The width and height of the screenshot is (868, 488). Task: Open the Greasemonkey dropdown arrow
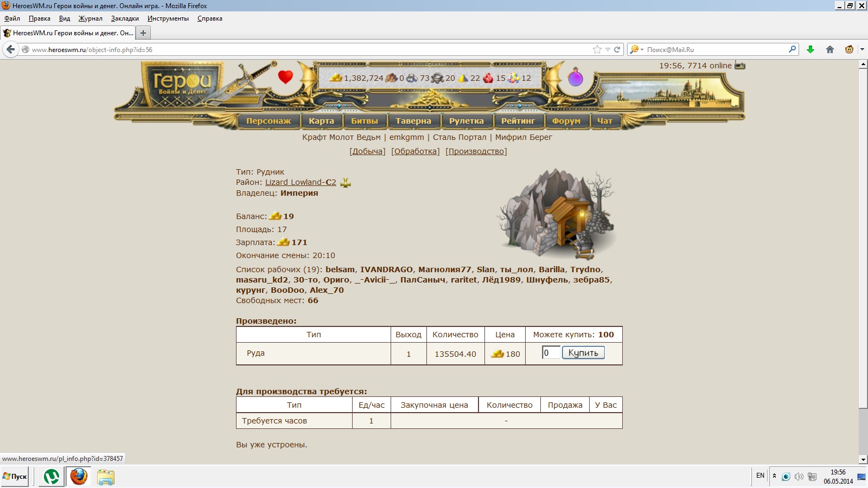click(x=862, y=49)
